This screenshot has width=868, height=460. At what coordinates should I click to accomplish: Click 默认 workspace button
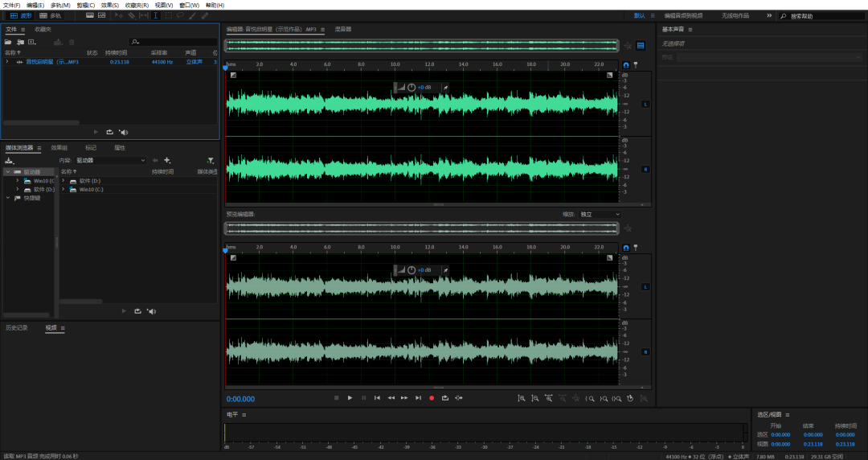[x=640, y=15]
